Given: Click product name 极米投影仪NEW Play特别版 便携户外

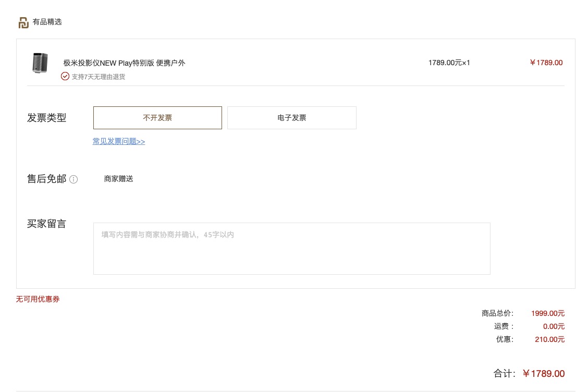Looking at the screenshot, I should point(124,63).
